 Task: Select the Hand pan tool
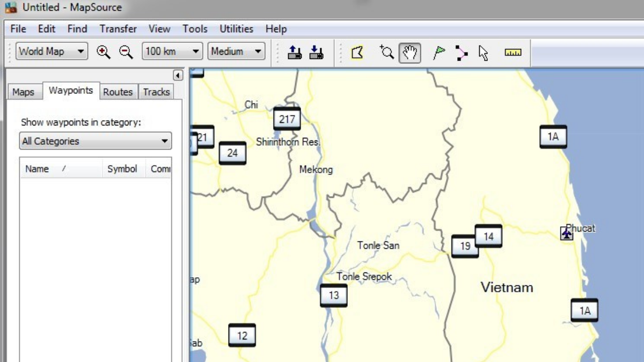(409, 53)
